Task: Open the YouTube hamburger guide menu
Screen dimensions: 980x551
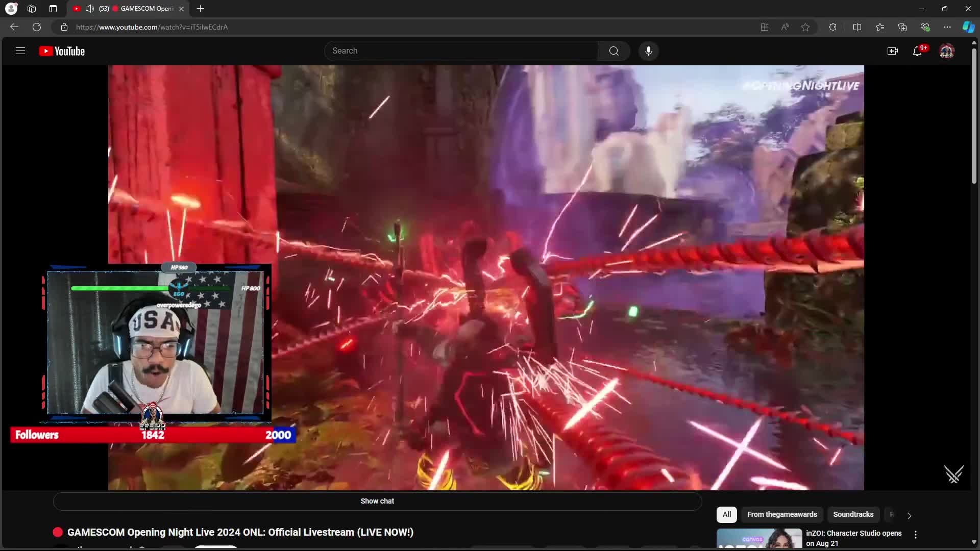Action: pyautogui.click(x=20, y=51)
